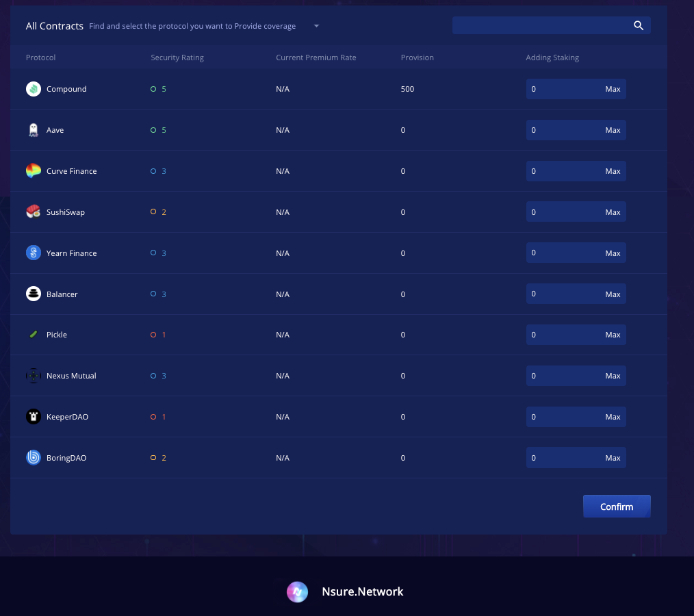Click the SushiSwap sushi logo
694x616 pixels.
coord(34,211)
